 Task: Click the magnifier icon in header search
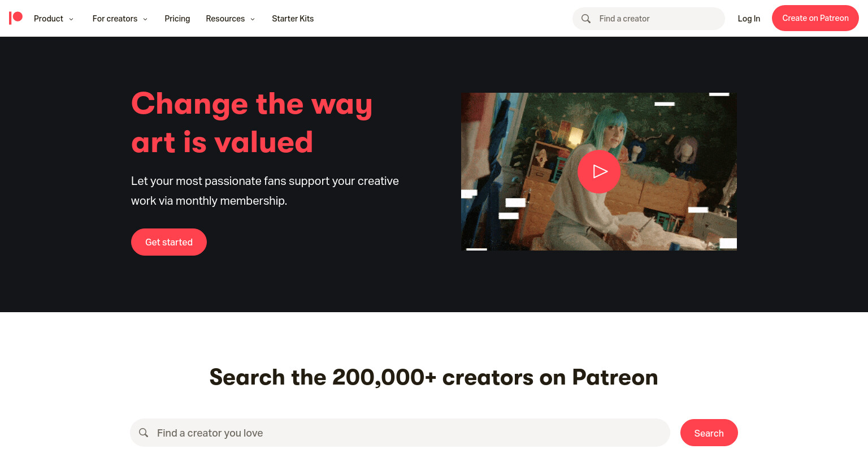point(586,19)
